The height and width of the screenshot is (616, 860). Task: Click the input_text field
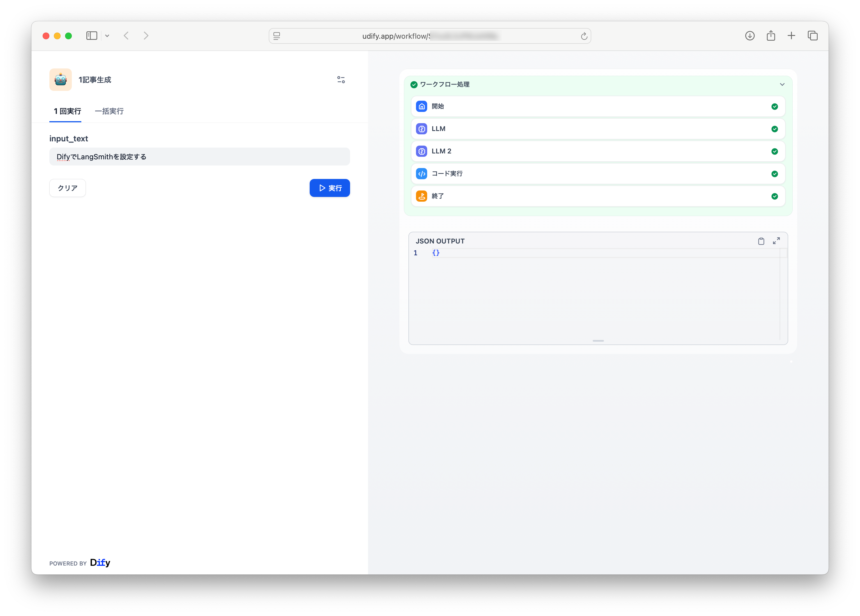tap(199, 157)
